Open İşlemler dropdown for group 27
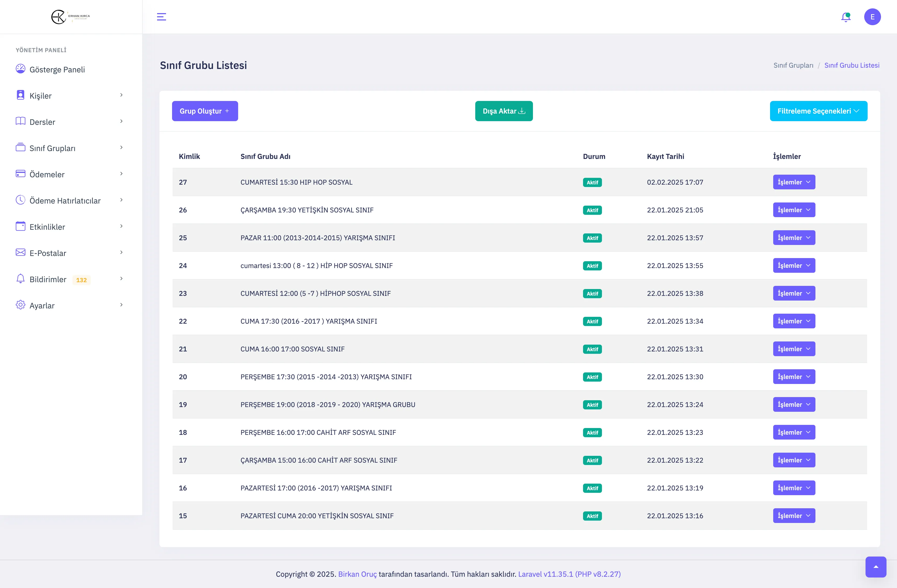The image size is (897, 588). pos(794,182)
